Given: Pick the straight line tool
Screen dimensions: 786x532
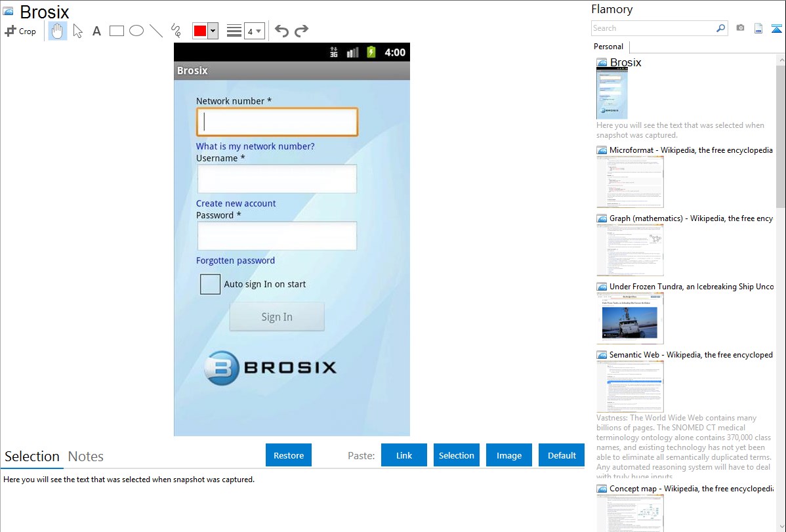Looking at the screenshot, I should [156, 31].
